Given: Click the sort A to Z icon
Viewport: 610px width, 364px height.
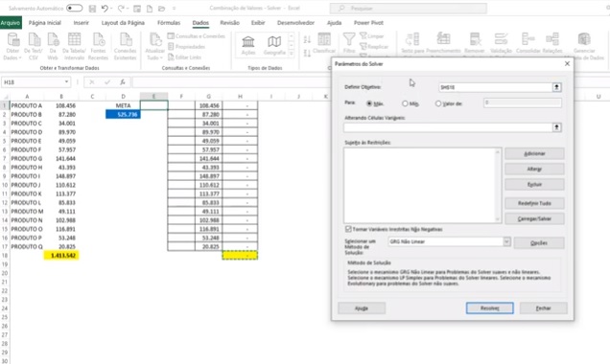Looking at the screenshot, I should (307, 39).
